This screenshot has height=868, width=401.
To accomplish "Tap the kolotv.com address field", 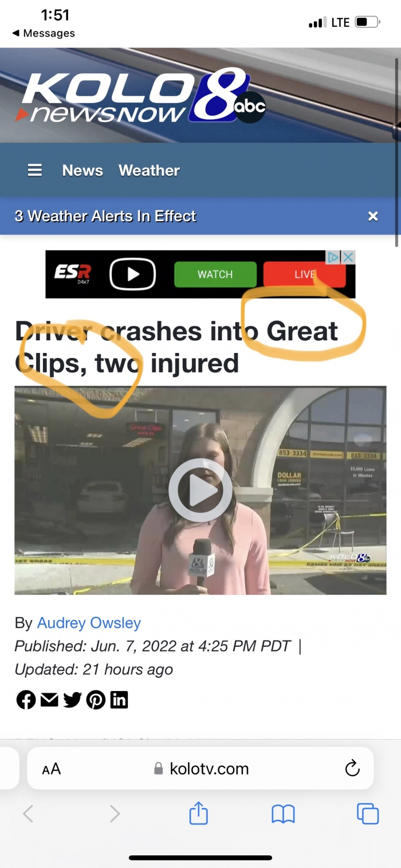I will click(x=200, y=768).
